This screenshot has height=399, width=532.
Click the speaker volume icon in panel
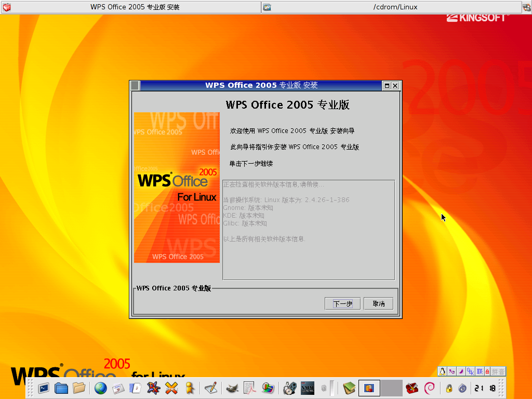324,388
